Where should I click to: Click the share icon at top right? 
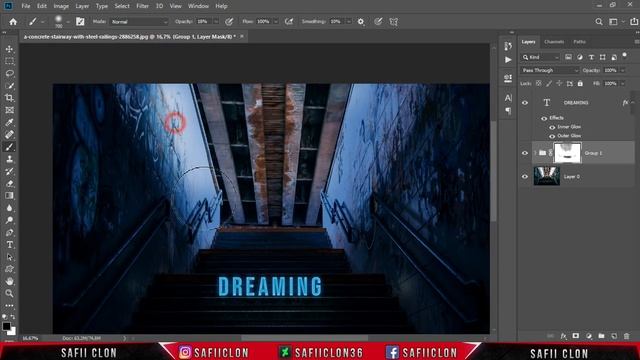tap(634, 22)
